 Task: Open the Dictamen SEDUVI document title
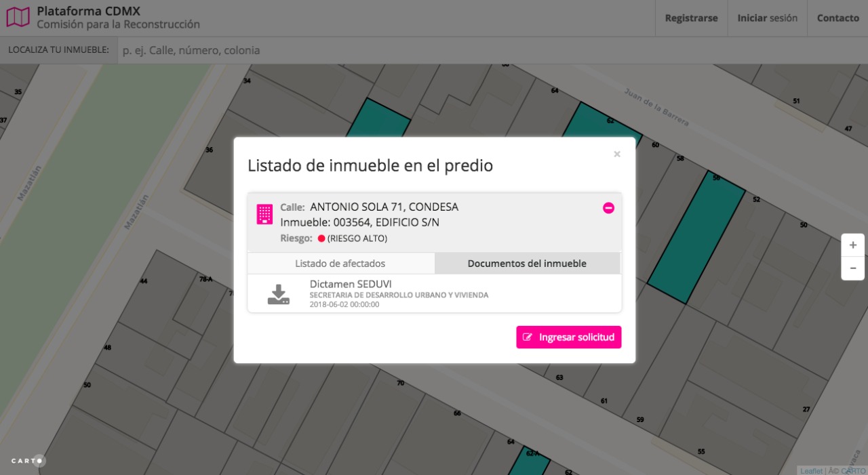click(351, 284)
